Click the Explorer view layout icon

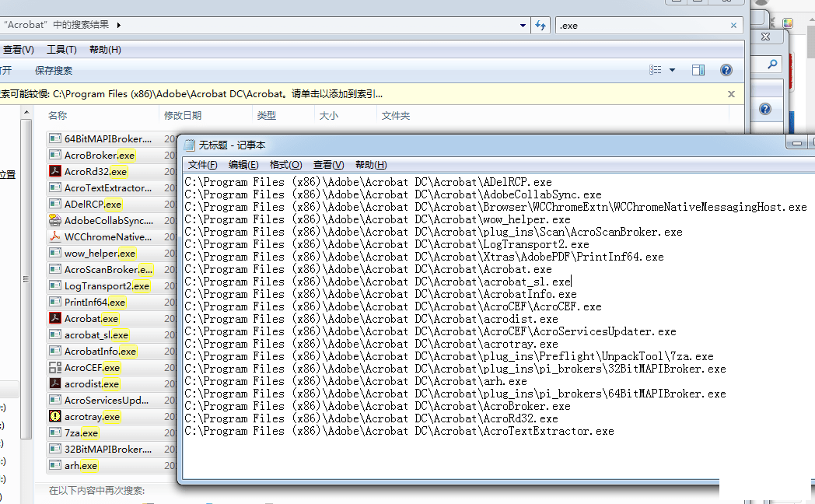[656, 70]
